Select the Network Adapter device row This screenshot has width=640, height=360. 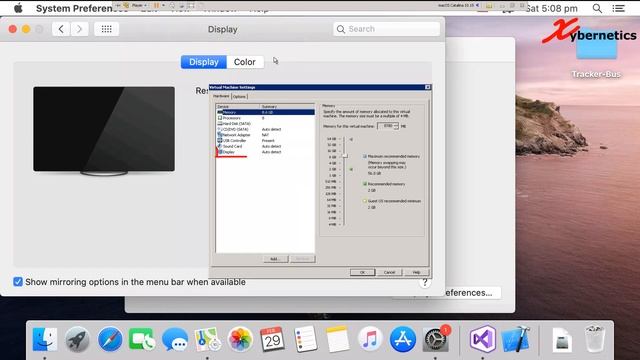tap(265, 135)
